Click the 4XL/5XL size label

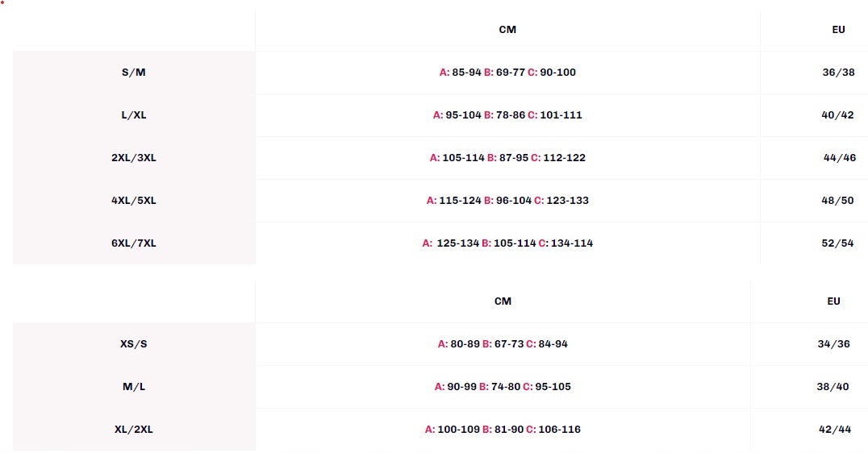[133, 200]
